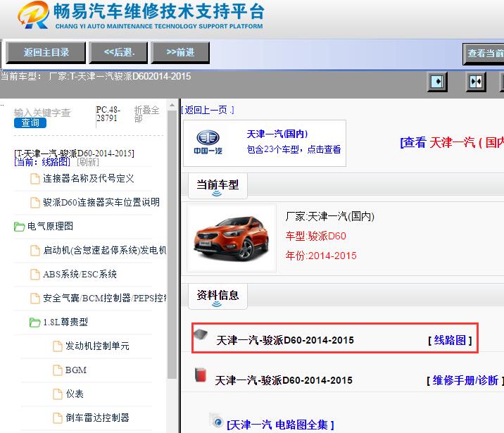Click the left panel vertical scrollbar thumb
This screenshot has height=433, width=504.
pyautogui.click(x=172, y=244)
